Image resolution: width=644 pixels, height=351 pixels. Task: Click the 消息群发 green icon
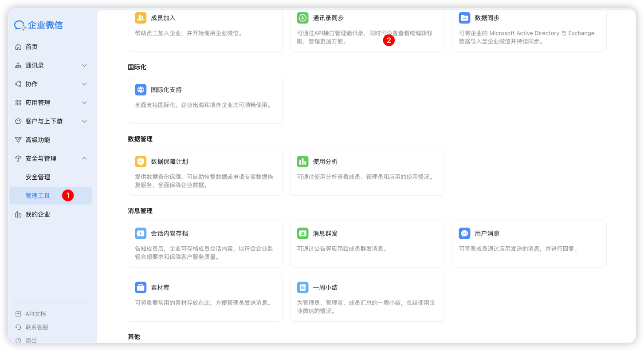[x=302, y=233]
